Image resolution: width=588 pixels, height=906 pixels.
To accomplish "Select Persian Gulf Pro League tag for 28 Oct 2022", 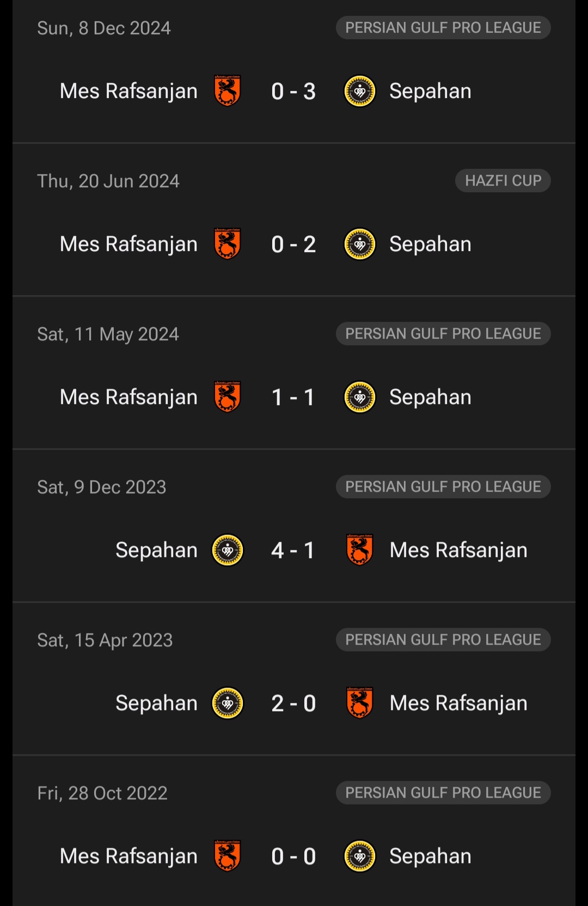I will coord(443,793).
